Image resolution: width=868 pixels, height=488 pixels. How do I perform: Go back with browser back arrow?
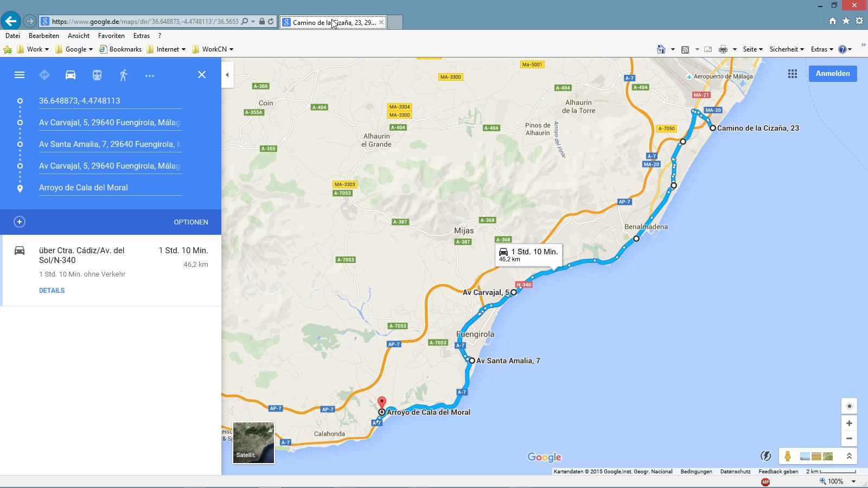pyautogui.click(x=10, y=21)
